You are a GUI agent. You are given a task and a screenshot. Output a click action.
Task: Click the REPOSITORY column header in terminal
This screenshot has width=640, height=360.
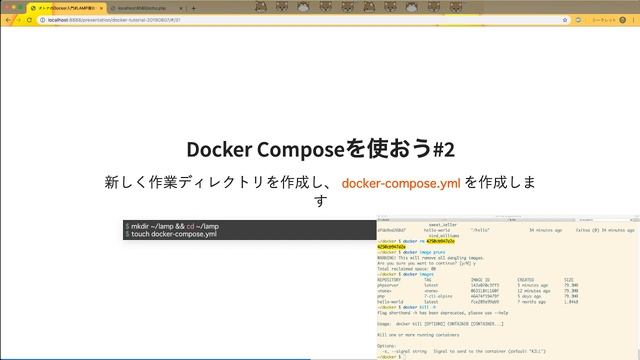click(x=389, y=280)
